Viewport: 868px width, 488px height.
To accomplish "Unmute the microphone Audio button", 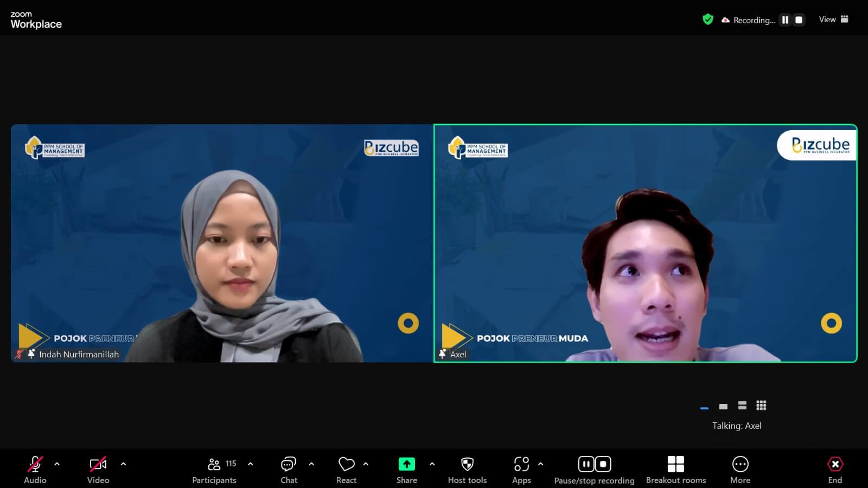I will click(35, 470).
